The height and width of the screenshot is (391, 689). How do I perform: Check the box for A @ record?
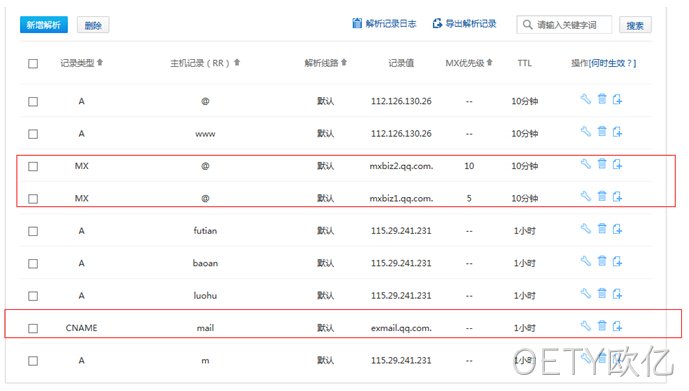tap(33, 101)
